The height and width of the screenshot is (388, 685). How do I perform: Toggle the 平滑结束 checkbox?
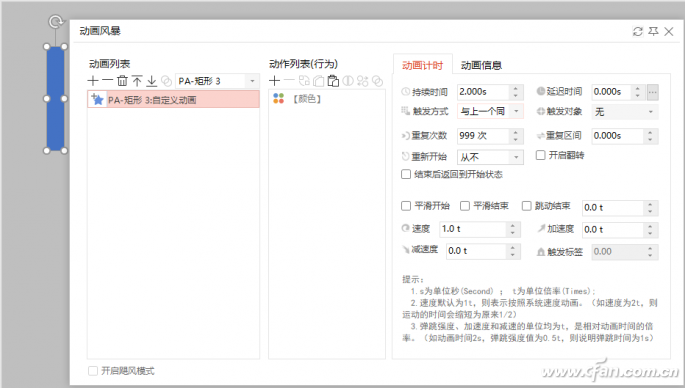pyautogui.click(x=465, y=206)
